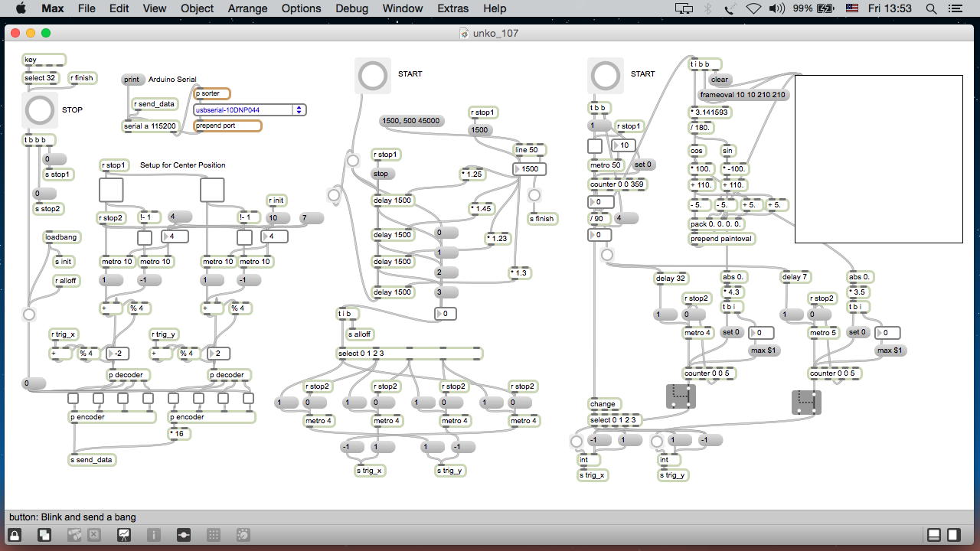The width and height of the screenshot is (980, 551).
Task: Click the 'print' message box near Arduino Serial
Action: point(132,80)
